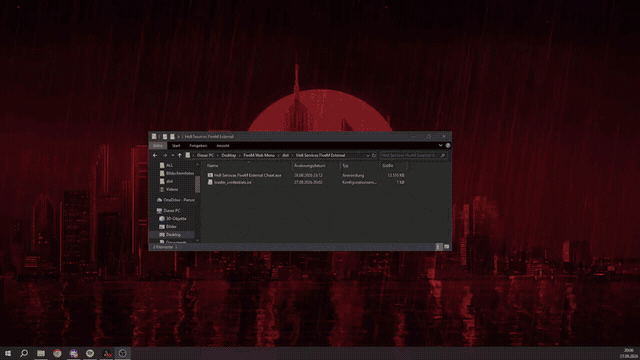Viewport: 640px width, 360px height.
Task: Go back with the Explorer back arrow
Action: 155,155
